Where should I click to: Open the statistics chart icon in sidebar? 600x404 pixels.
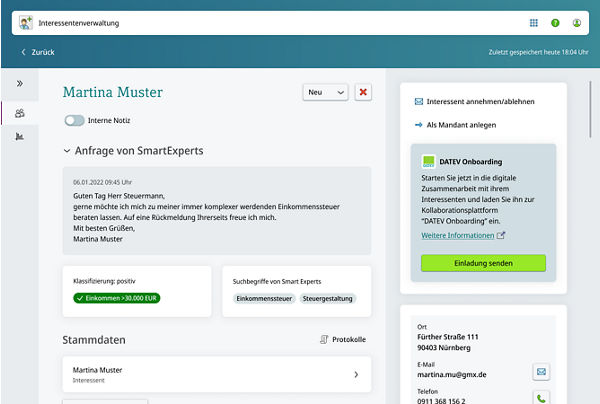[x=19, y=138]
